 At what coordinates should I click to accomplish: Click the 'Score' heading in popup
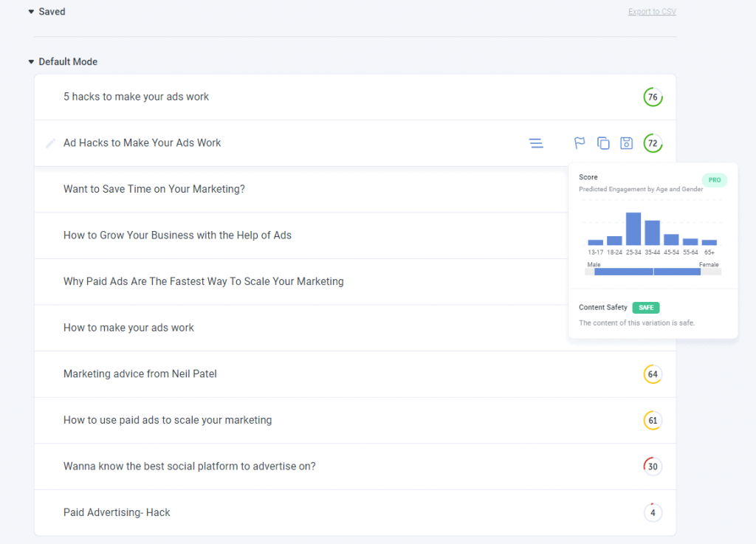(x=588, y=177)
